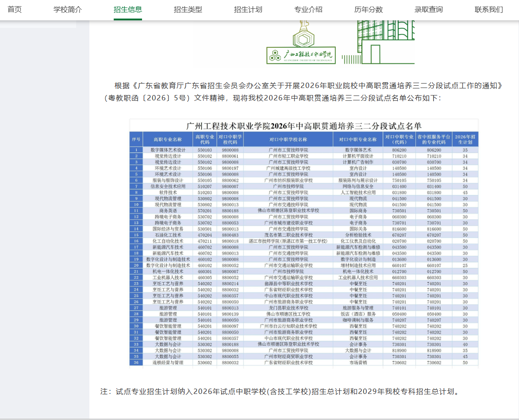519x420 pixels.
Task: Click 湛江市技师学院(原湛江市第一技工学校) cell
Action: pyautogui.click(x=288, y=241)
